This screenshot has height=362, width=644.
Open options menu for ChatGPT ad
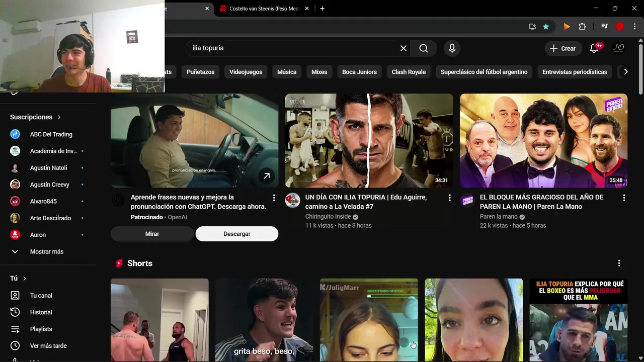coord(274,198)
